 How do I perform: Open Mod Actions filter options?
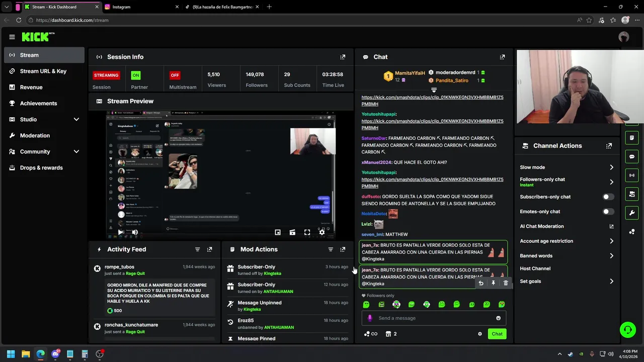(x=331, y=249)
